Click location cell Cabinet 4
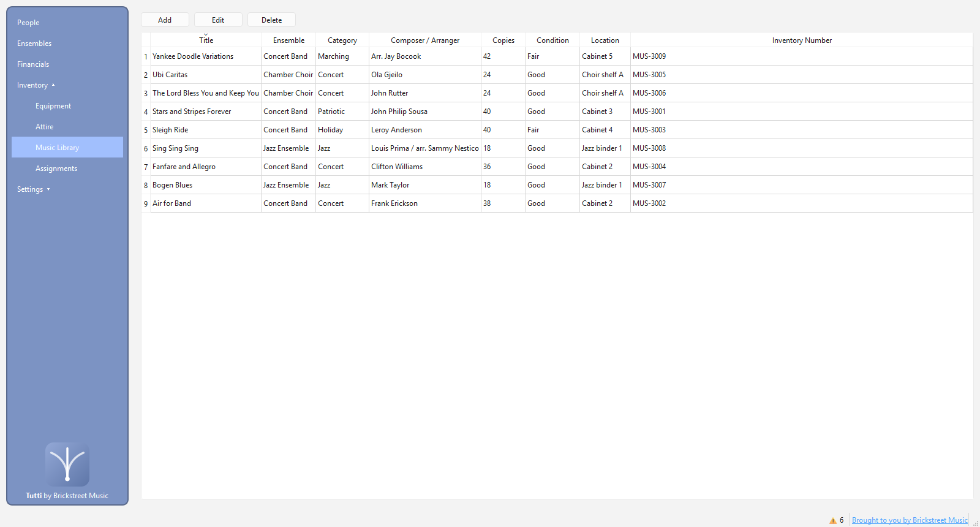This screenshot has height=527, width=980. click(605, 130)
